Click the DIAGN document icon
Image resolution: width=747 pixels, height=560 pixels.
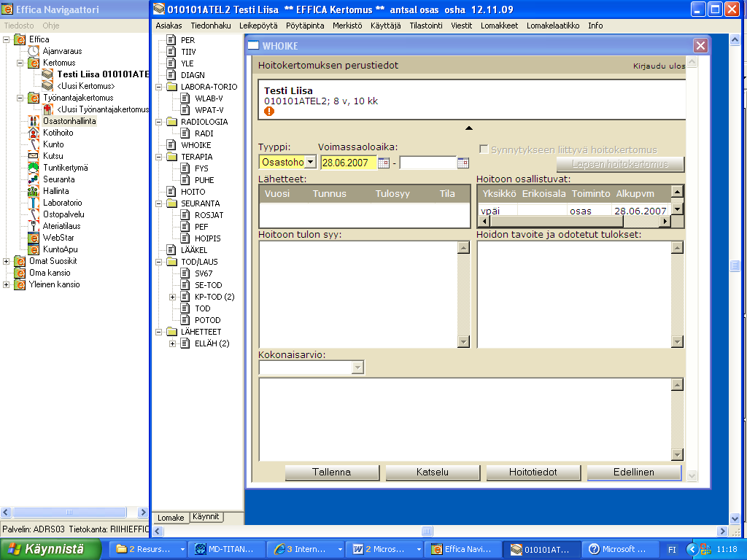[x=171, y=75]
